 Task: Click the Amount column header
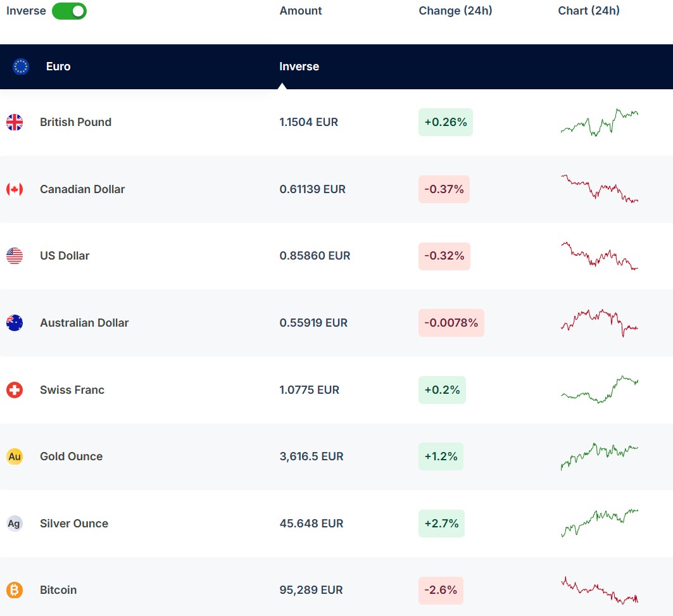pos(301,11)
